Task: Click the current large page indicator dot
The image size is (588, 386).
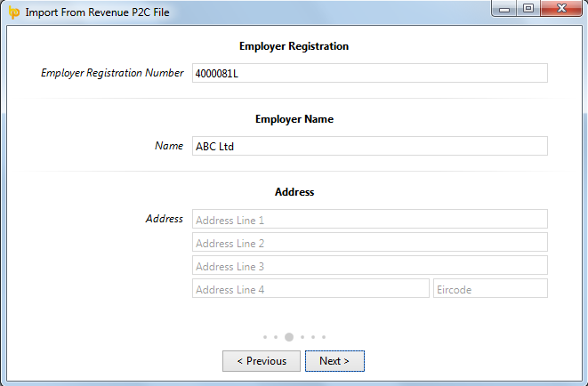Action: coord(289,337)
